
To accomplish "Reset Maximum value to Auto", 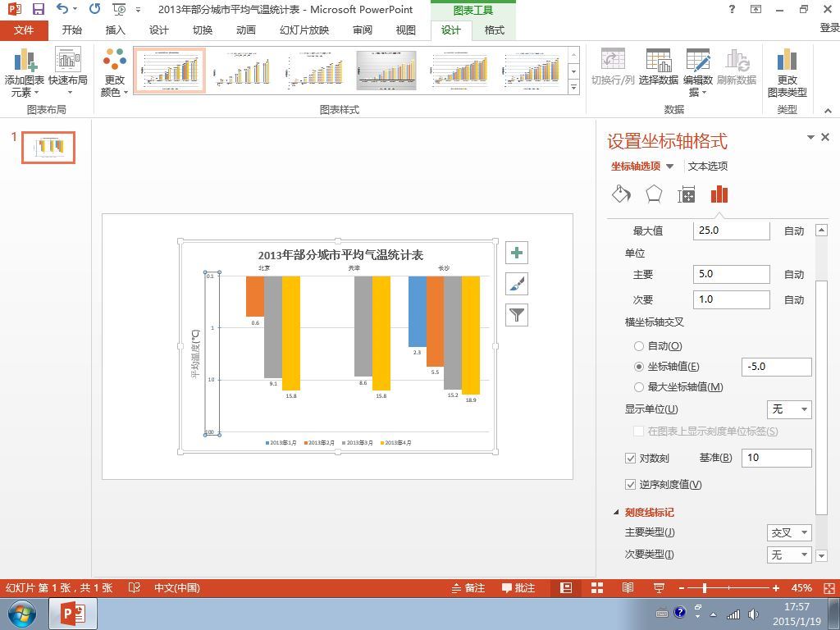I will pyautogui.click(x=794, y=231).
